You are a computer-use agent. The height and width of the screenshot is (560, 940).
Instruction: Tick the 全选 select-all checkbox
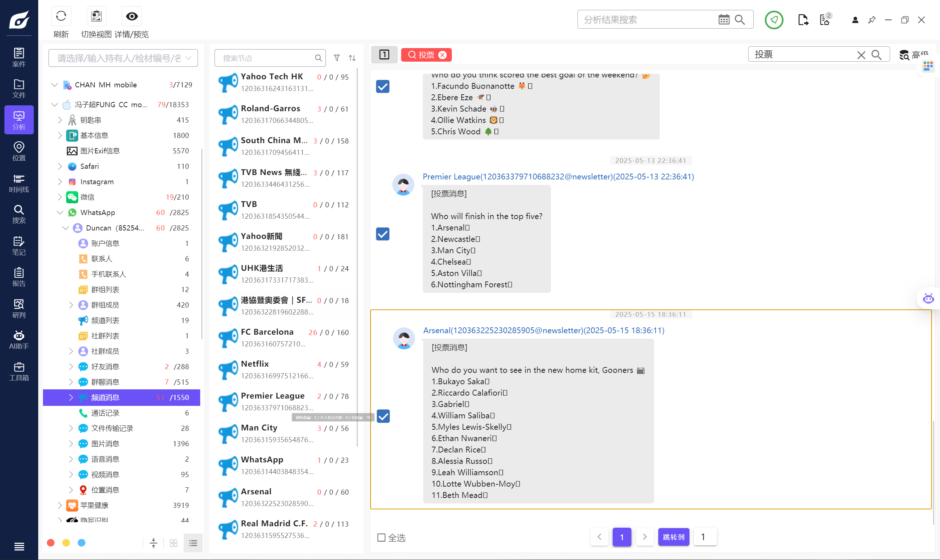[381, 537]
